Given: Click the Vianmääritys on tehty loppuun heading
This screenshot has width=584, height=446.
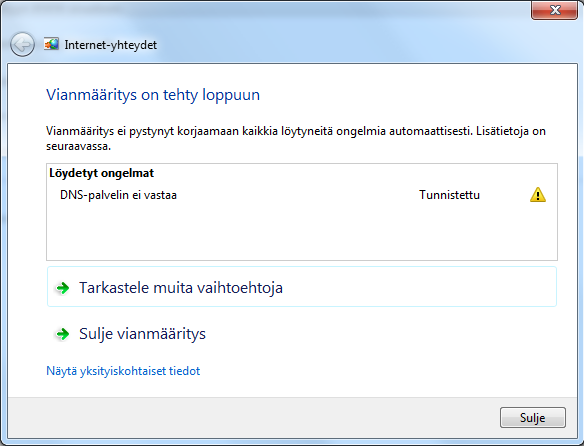Looking at the screenshot, I should coord(153,95).
